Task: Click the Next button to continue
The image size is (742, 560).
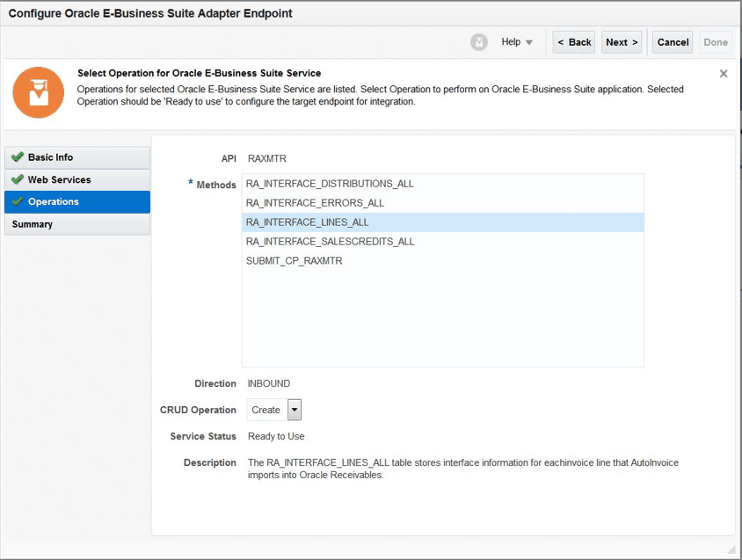Action: 622,41
